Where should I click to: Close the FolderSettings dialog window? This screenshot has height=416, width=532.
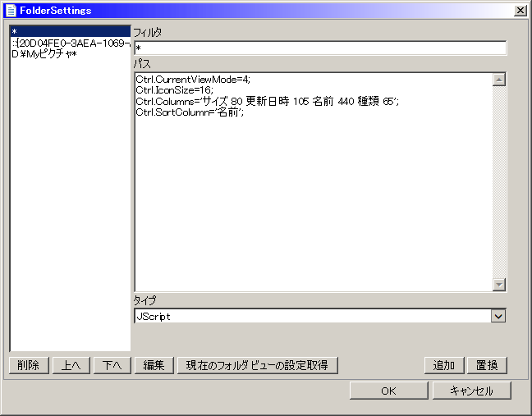coord(520,11)
